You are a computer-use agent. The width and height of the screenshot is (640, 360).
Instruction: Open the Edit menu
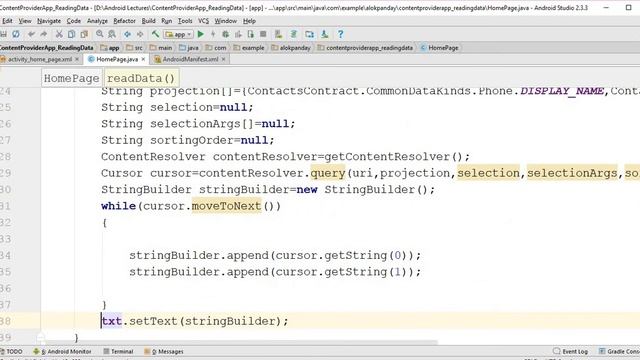pos(7,21)
